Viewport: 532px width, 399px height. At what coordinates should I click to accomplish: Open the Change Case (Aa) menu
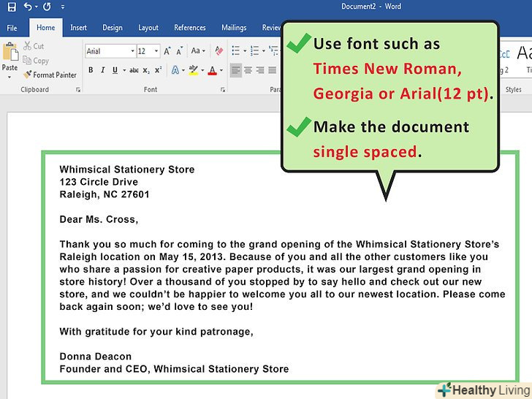coord(198,51)
